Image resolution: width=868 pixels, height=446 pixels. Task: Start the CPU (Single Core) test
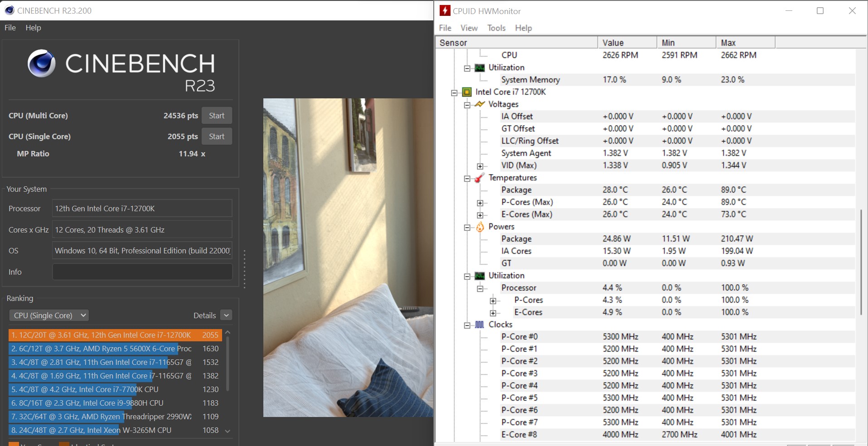click(x=217, y=136)
